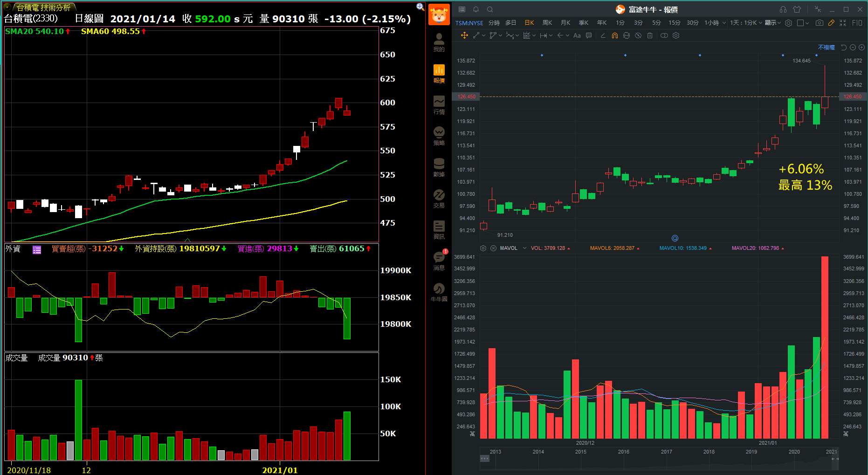Open the 數據 data section in sidebar
The image size is (868, 475).
[439, 167]
